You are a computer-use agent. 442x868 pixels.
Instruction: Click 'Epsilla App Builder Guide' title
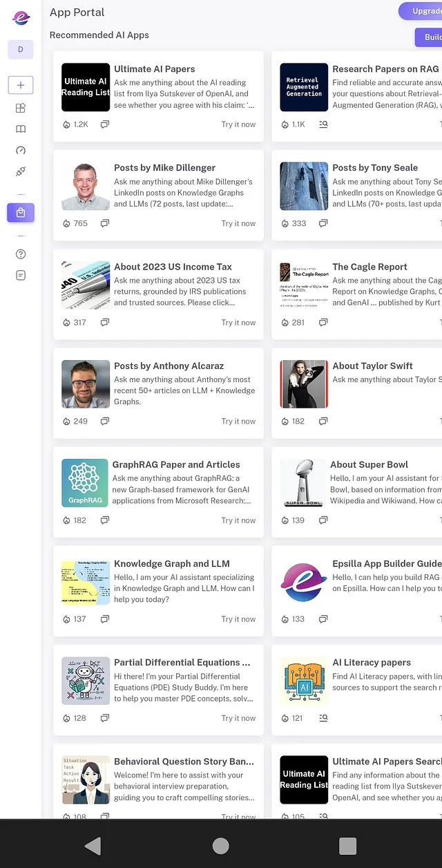coord(387,563)
